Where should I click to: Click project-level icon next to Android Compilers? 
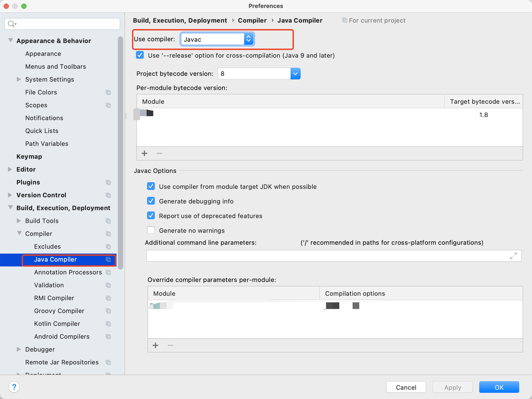[x=108, y=336]
